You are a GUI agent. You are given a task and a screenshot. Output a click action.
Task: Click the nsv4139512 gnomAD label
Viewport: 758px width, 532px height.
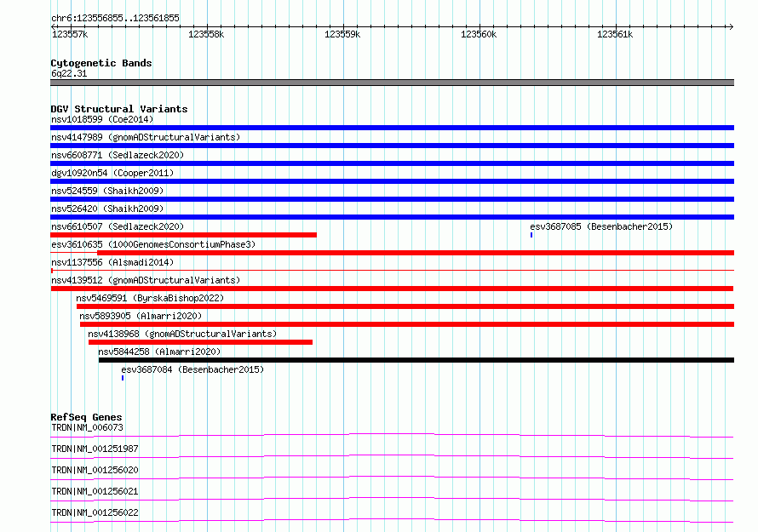(146, 280)
